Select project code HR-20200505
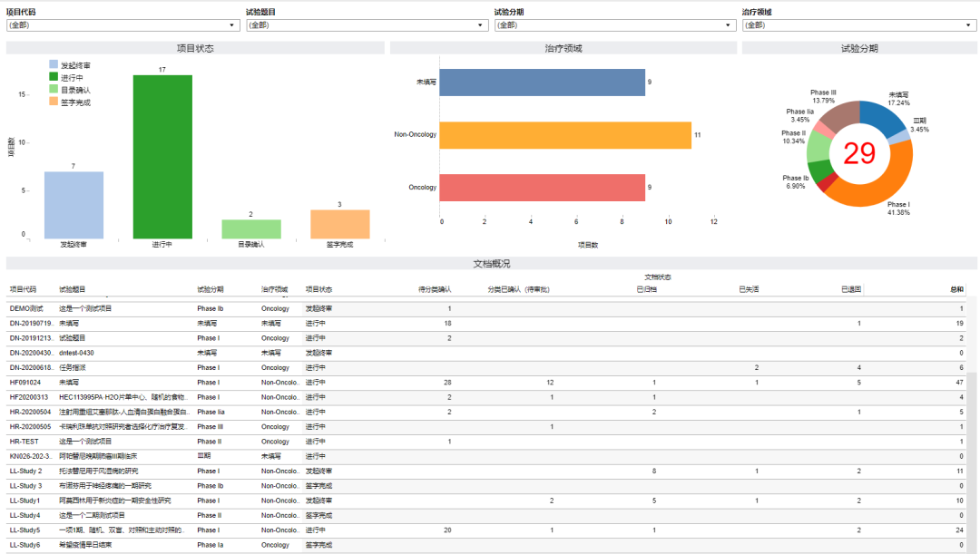 [31, 426]
